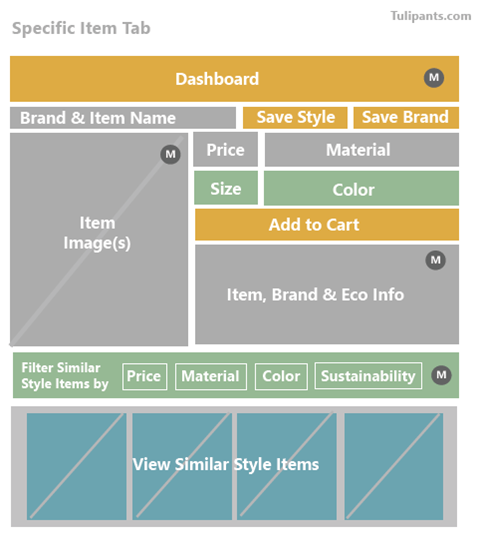Open the third similar style item thumbnail
The width and height of the screenshot is (477, 535).
[287, 466]
